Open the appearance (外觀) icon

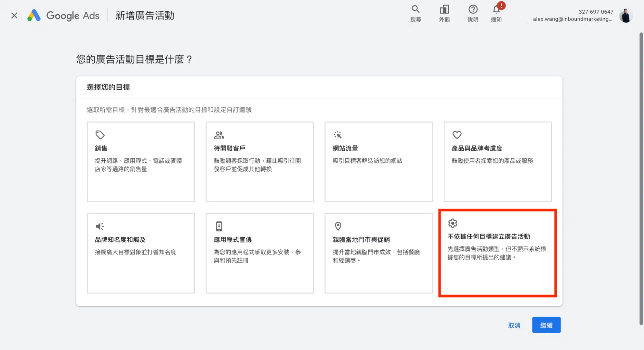click(x=444, y=9)
